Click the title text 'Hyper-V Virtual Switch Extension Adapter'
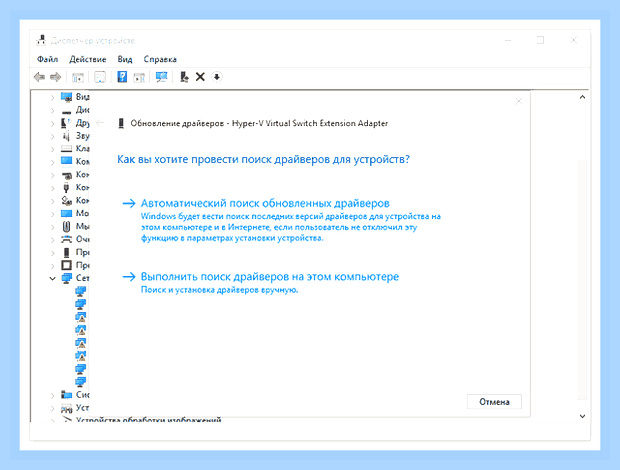Viewport: 620px width, 470px height. coord(310,123)
